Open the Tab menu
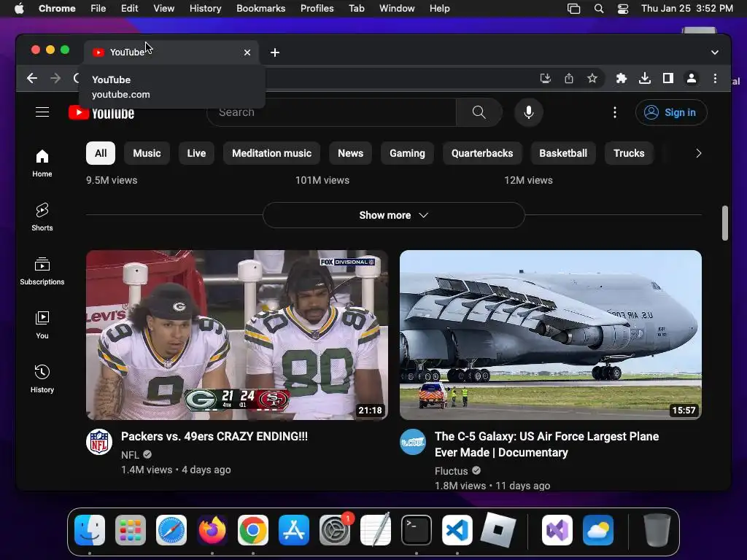The image size is (747, 560). (x=356, y=9)
